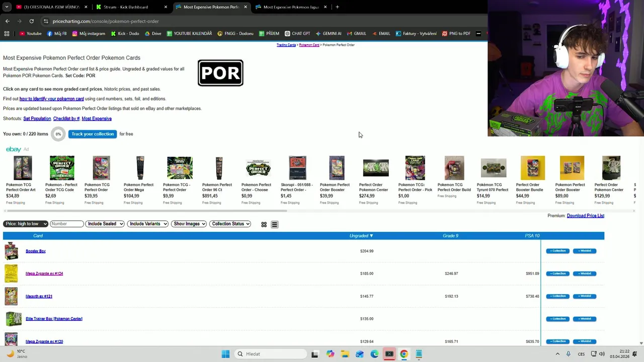Sort by the Ungraded column header

(361, 236)
